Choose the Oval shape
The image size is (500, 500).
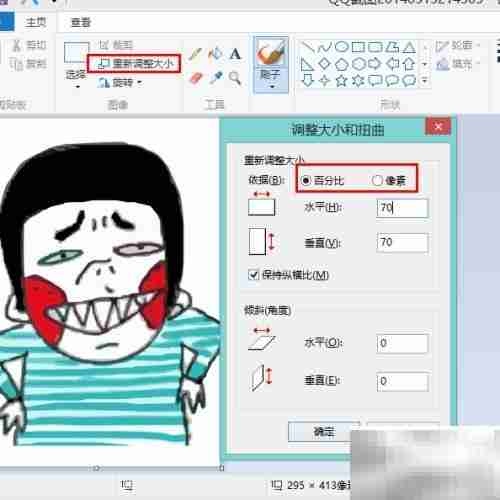click(x=341, y=47)
